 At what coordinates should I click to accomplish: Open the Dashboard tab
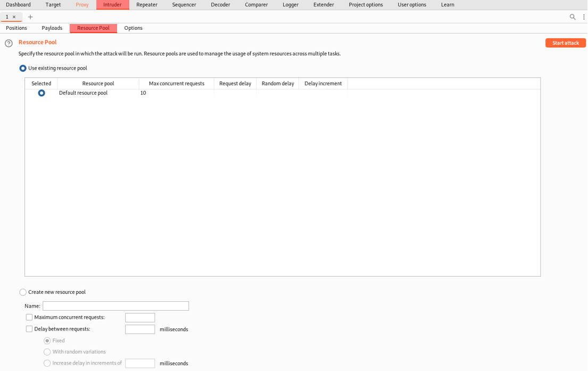pos(19,5)
